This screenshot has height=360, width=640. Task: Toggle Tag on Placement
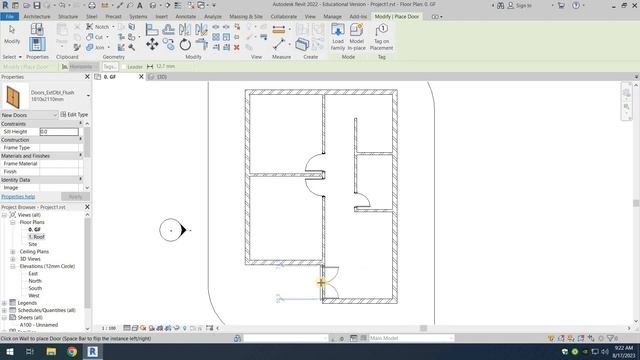tap(381, 36)
